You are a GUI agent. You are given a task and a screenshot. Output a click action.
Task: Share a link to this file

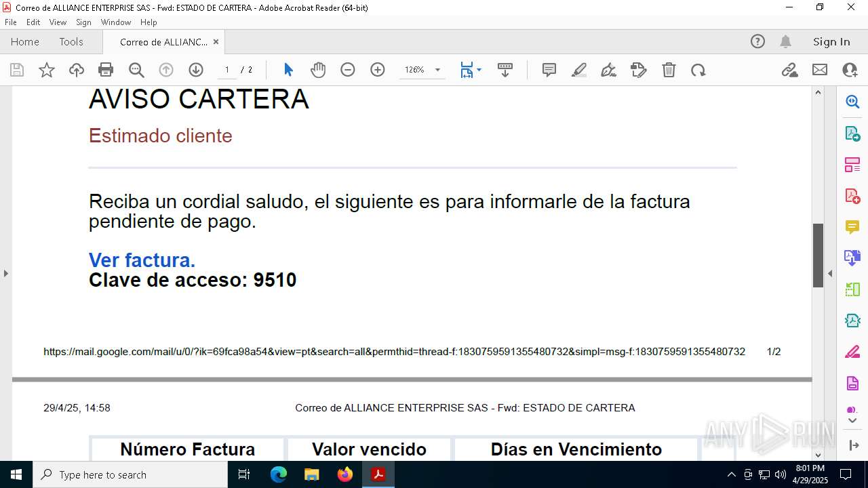click(x=790, y=70)
